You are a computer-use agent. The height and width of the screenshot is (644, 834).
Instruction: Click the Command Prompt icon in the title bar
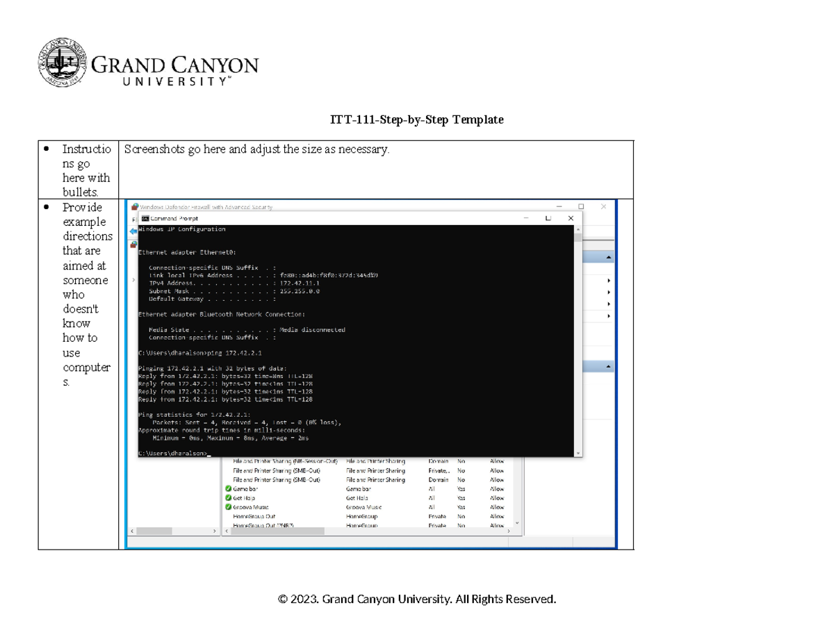click(144, 217)
